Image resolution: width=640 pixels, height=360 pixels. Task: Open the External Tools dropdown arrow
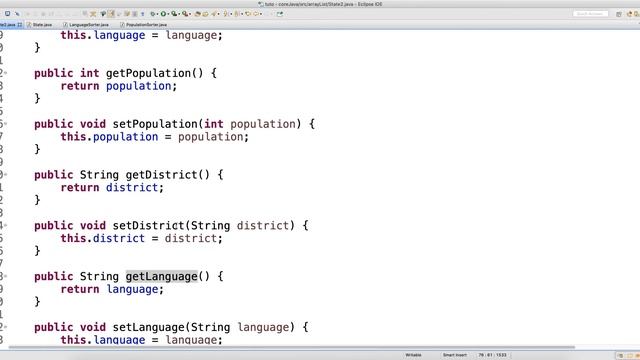[x=190, y=14]
